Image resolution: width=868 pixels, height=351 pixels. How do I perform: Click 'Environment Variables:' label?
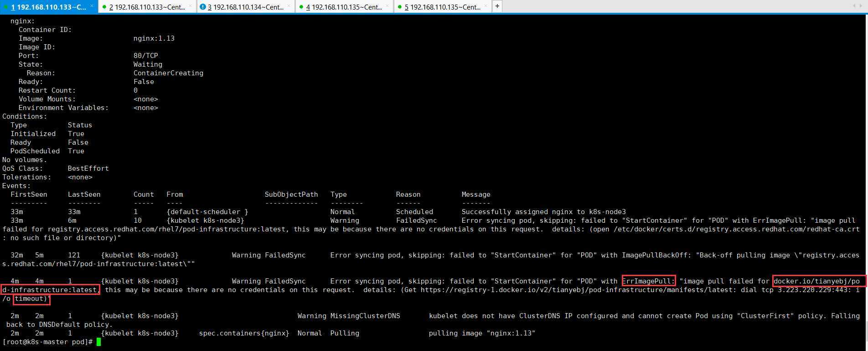(63, 108)
